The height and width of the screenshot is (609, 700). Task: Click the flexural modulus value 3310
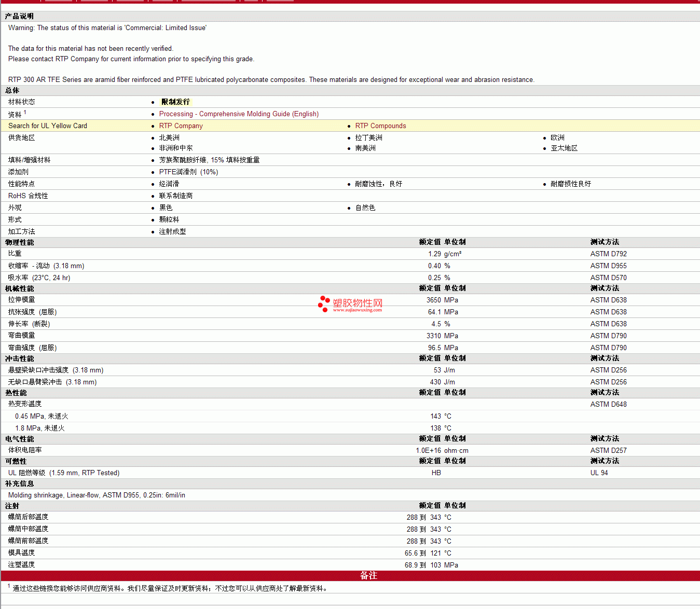434,336
